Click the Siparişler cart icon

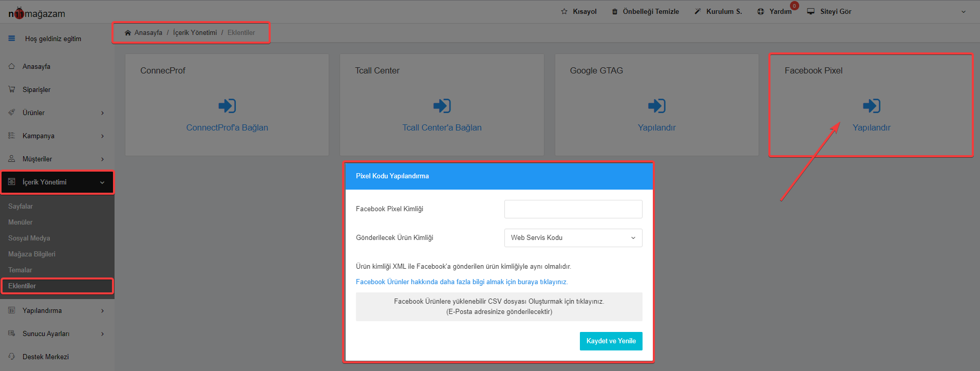tap(12, 89)
